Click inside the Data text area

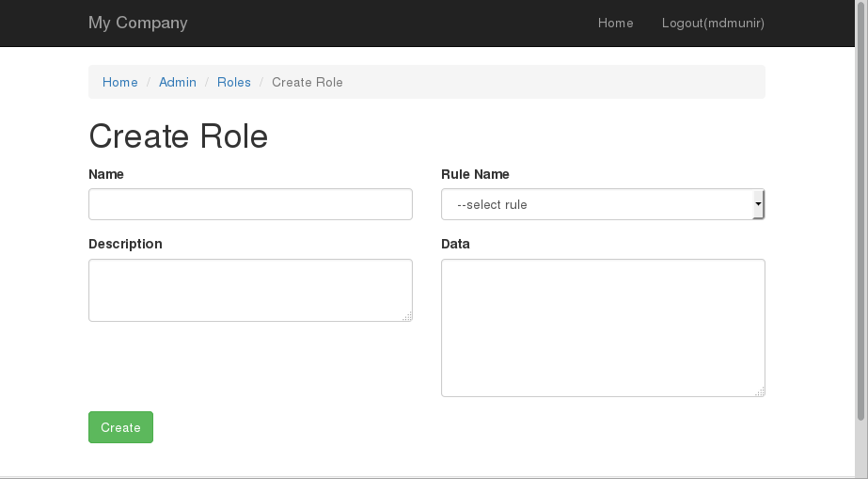603,327
